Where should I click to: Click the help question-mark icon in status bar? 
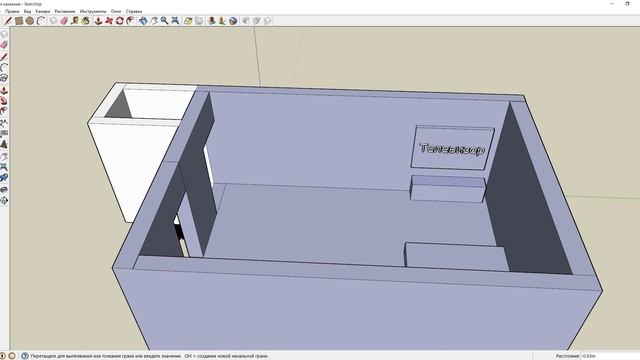(x=25, y=356)
